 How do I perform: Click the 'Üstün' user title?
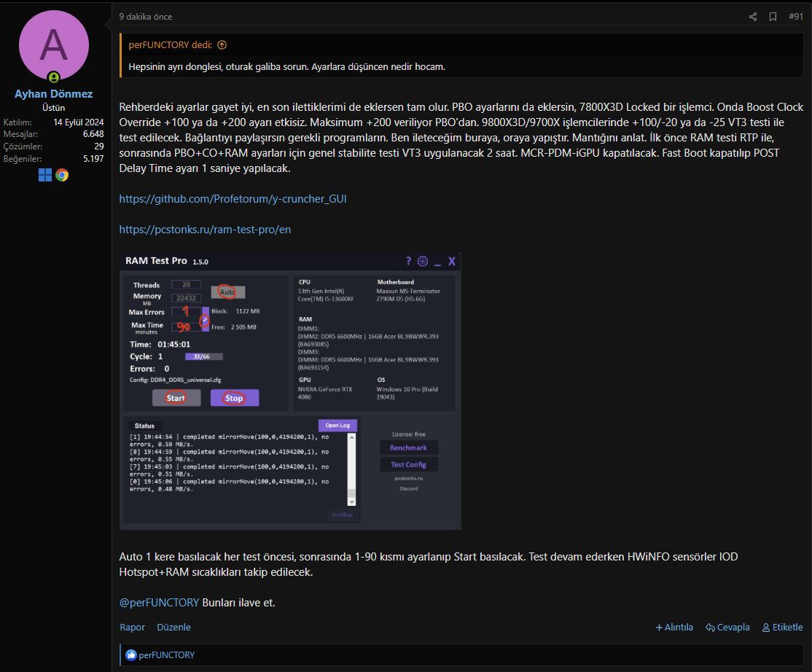54,108
